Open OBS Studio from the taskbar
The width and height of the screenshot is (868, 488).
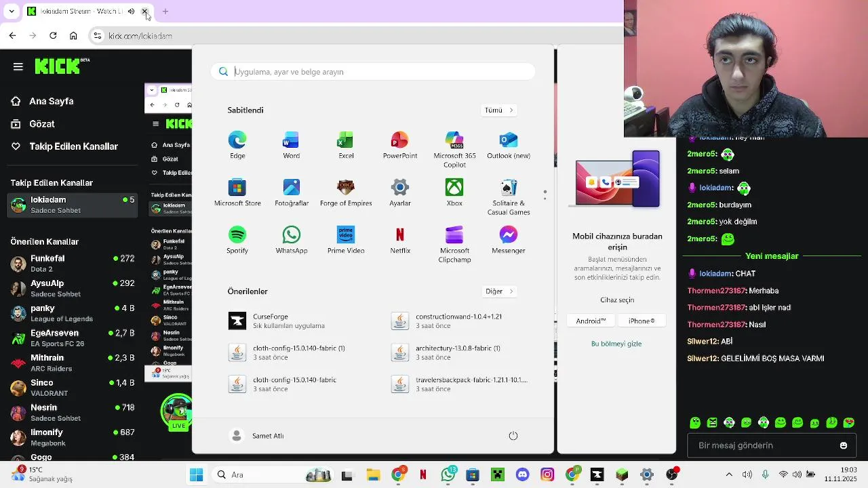(672, 475)
